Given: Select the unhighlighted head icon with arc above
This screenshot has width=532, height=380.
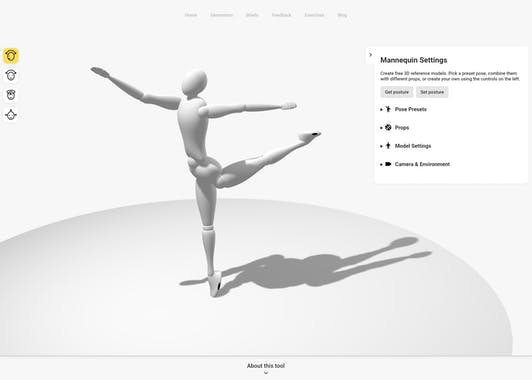Looking at the screenshot, I should [x=11, y=75].
